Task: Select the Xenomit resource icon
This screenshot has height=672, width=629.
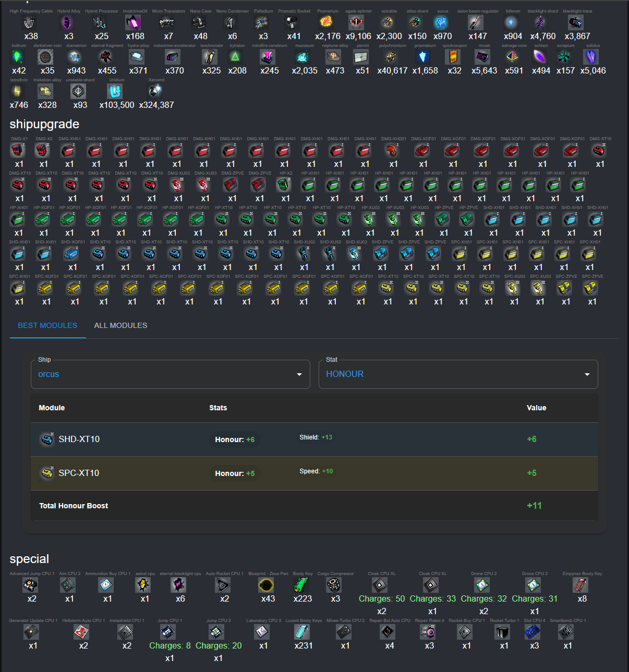Action: 155,91
